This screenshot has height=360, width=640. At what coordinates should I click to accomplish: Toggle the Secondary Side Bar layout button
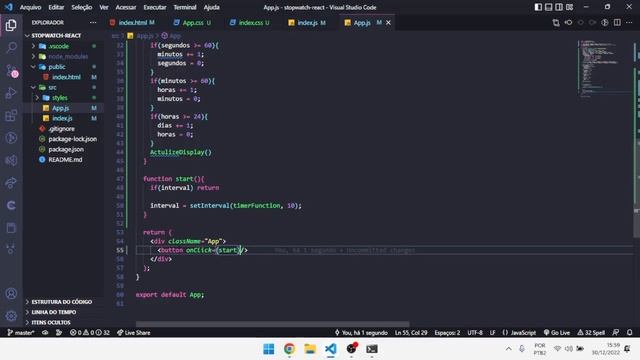[559, 7]
